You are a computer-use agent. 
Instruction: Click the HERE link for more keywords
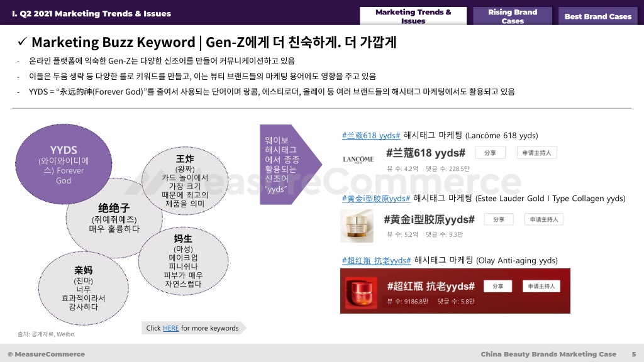pyautogui.click(x=171, y=328)
